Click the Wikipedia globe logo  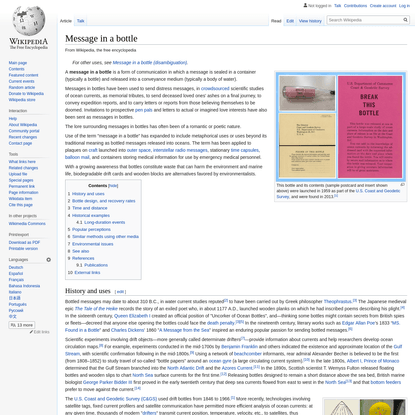28,21
